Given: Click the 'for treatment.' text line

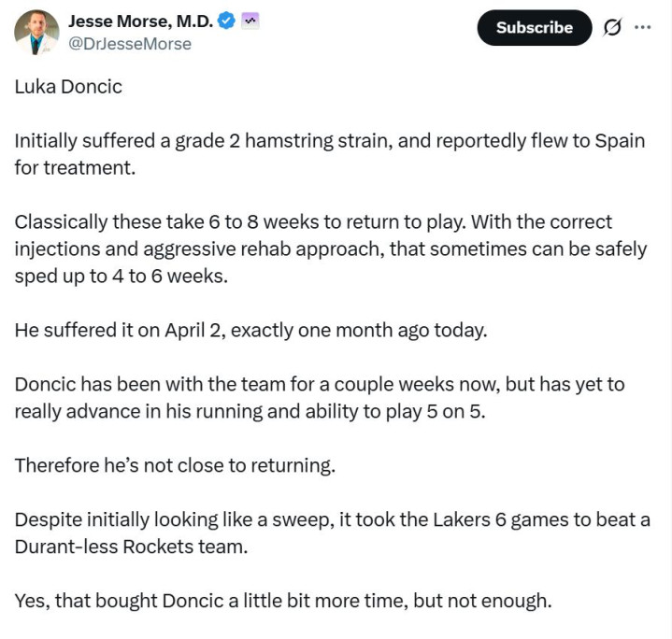Looking at the screenshot, I should [75, 167].
